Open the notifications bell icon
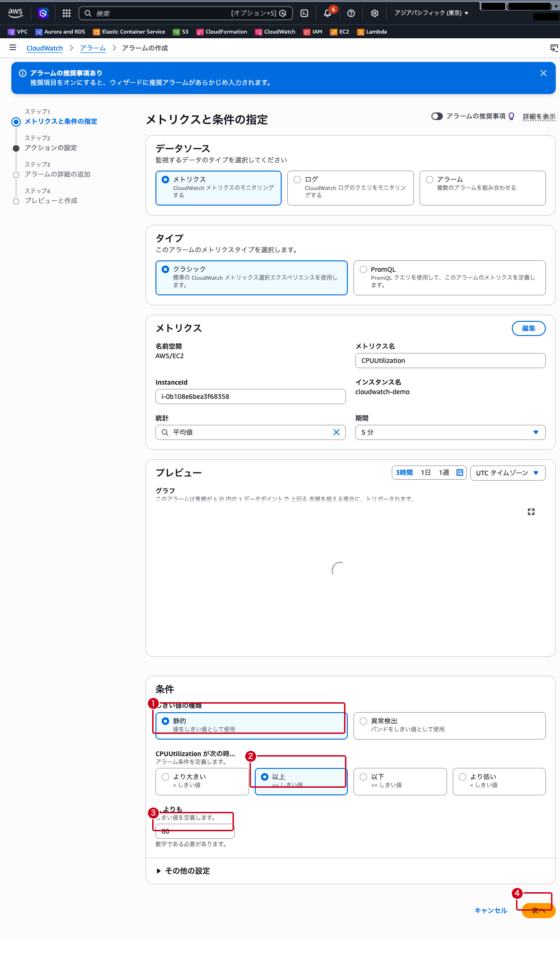Viewport: 560px width, 956px height. click(x=327, y=13)
